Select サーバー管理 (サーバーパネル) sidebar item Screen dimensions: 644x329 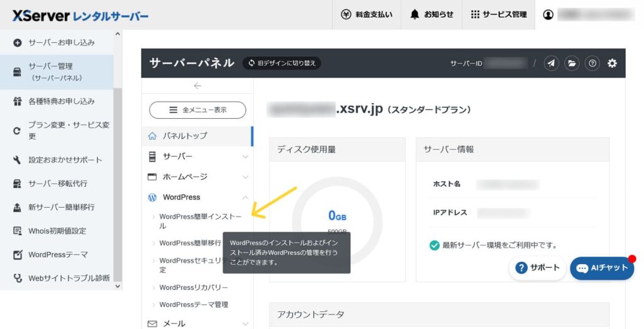pos(57,72)
